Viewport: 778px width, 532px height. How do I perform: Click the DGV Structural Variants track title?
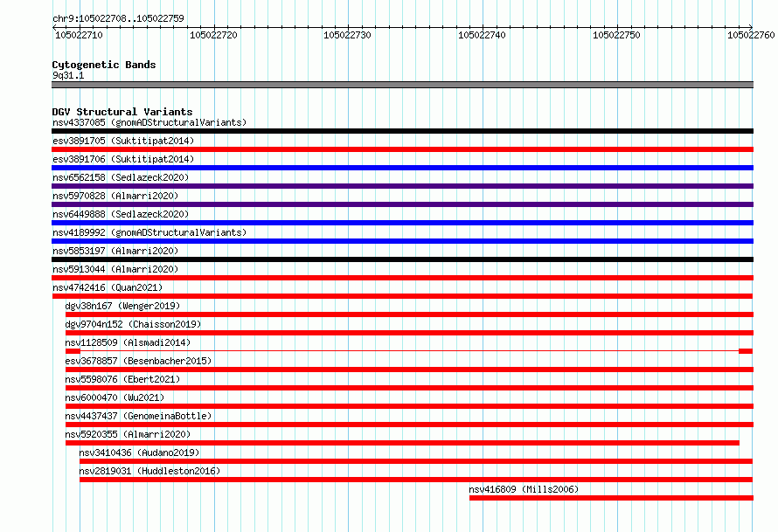(122, 112)
